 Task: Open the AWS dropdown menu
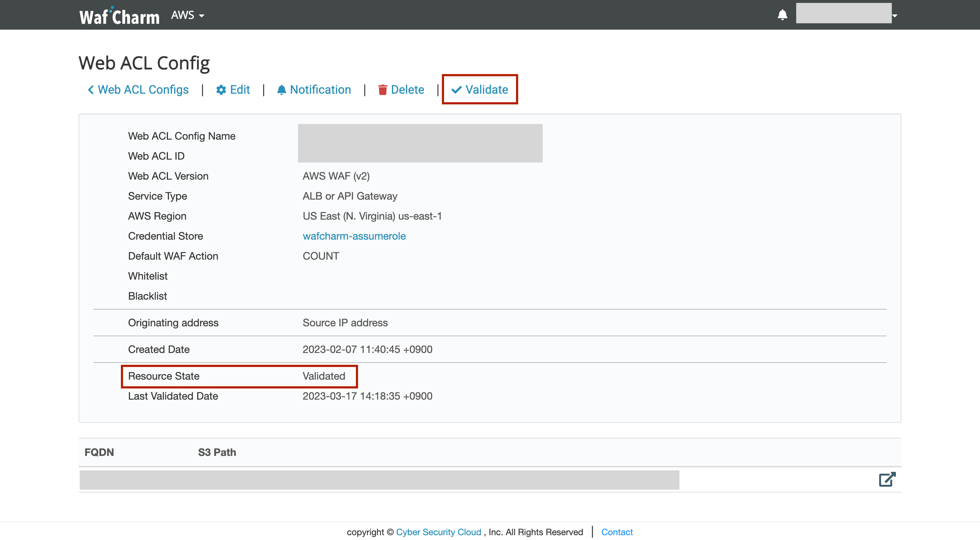(188, 15)
